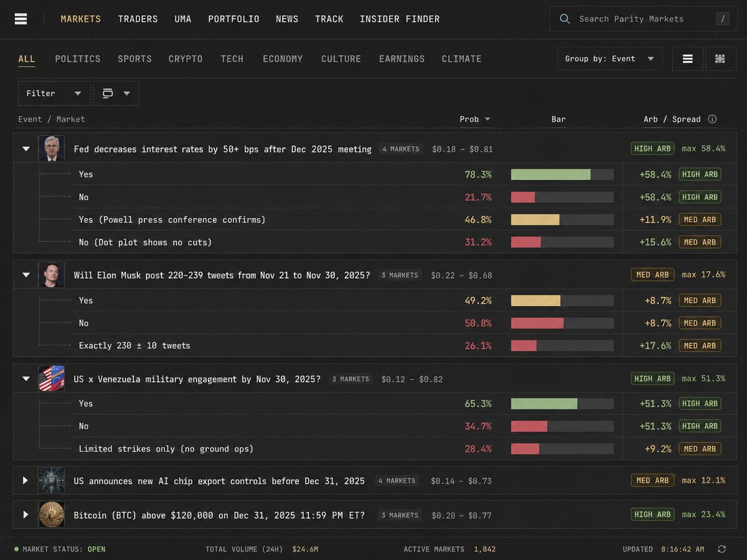The width and height of the screenshot is (747, 560).
Task: Select the EARNINGS category tab
Action: (x=402, y=58)
